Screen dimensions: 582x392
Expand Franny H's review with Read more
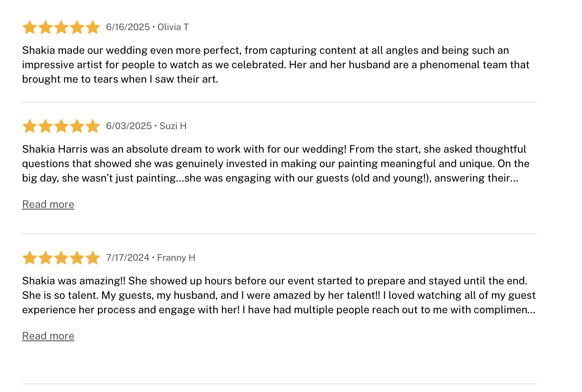(x=48, y=336)
